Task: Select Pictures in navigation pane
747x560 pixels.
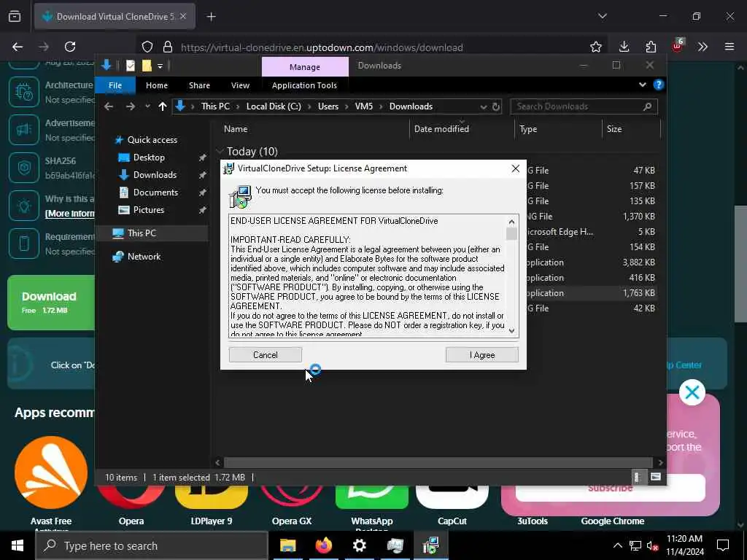Action: [x=148, y=210]
